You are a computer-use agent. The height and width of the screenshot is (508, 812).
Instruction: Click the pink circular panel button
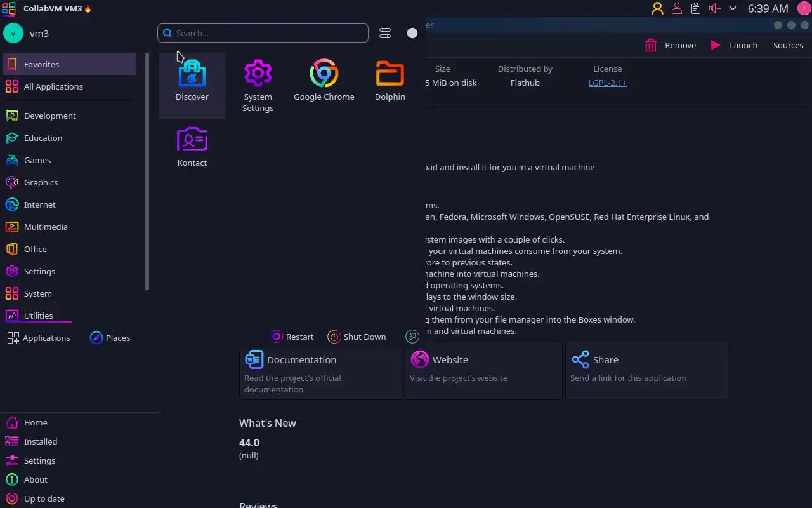point(803,8)
